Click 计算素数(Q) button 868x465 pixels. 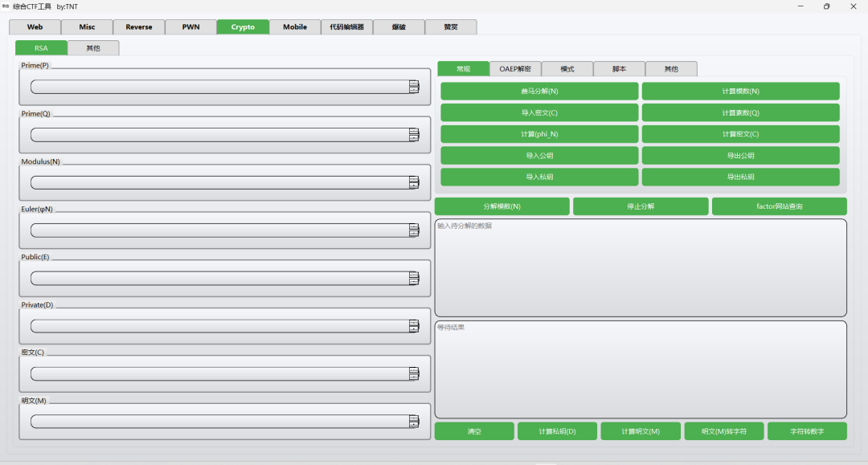(741, 112)
